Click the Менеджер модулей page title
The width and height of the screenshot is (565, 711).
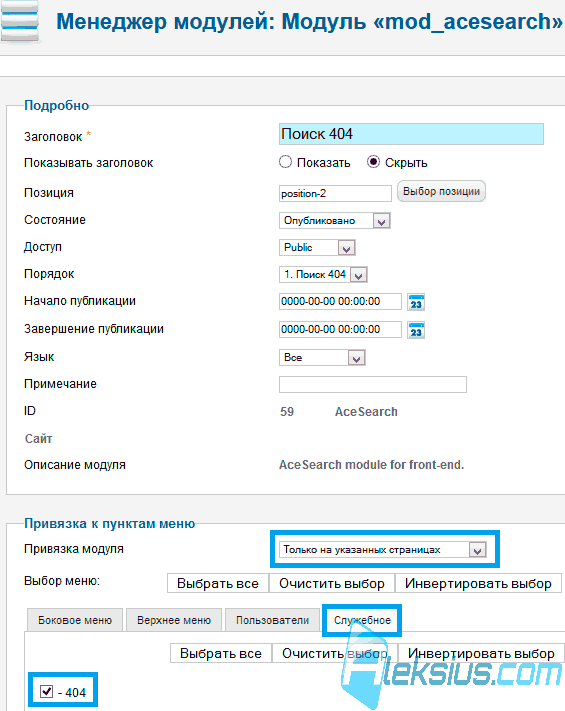point(309,21)
